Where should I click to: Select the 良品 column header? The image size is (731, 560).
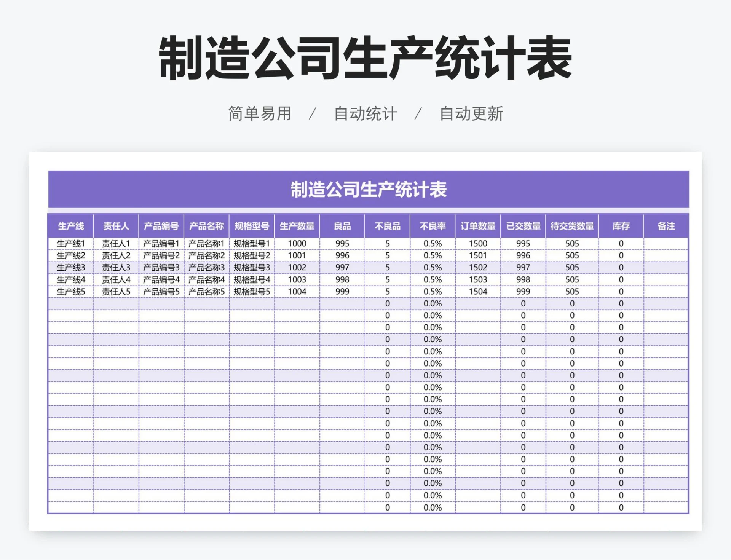[343, 226]
